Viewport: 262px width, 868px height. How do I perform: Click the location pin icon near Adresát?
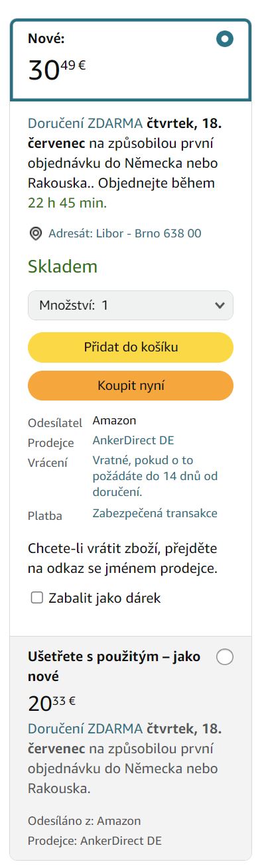tap(36, 233)
